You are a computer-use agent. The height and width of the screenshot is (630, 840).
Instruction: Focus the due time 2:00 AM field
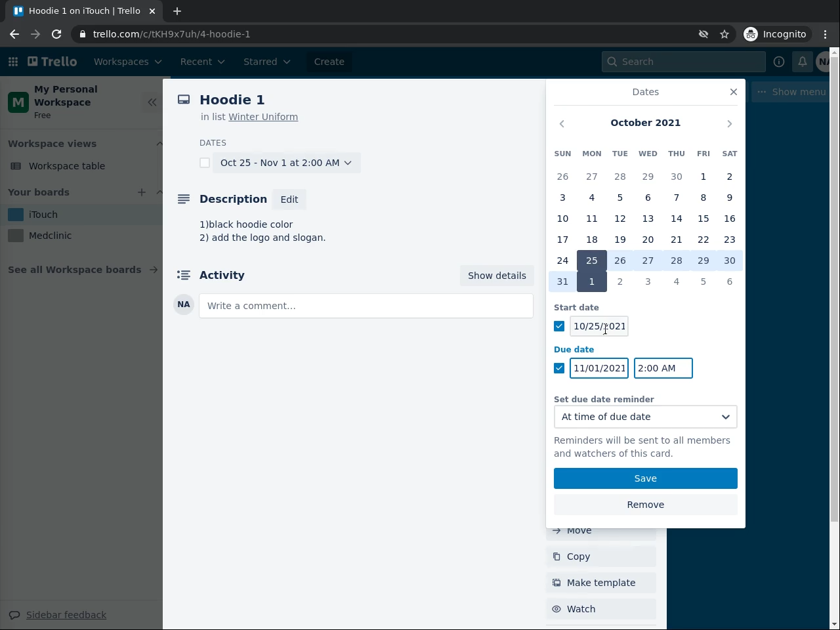point(663,368)
